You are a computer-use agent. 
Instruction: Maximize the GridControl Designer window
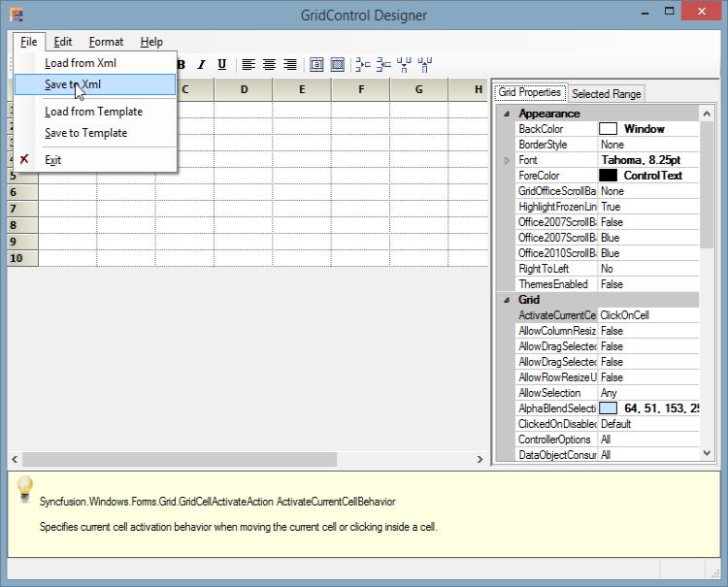point(669,12)
